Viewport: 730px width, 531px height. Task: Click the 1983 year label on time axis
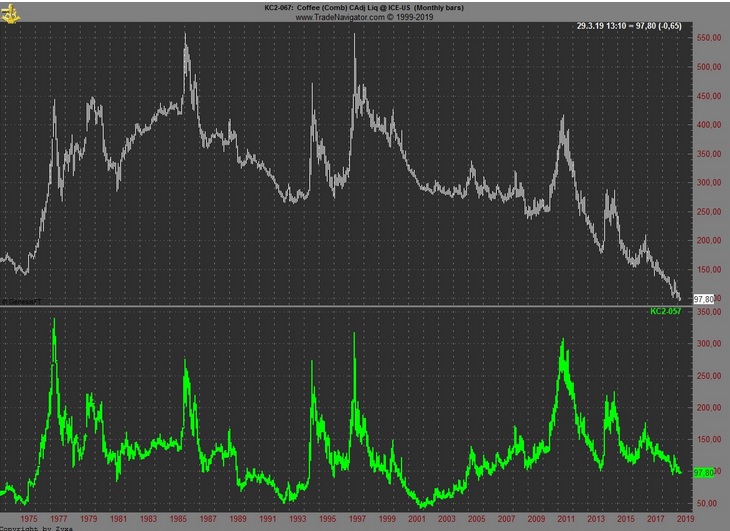click(149, 519)
